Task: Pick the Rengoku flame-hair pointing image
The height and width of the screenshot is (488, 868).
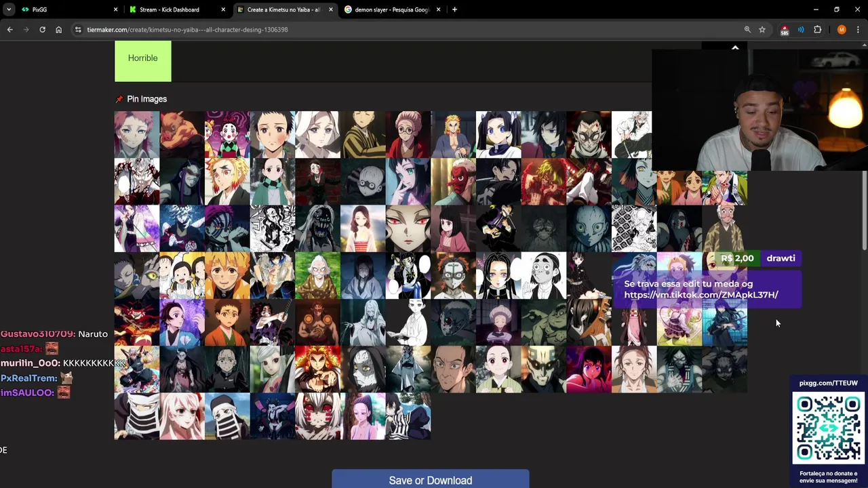Action: (x=317, y=370)
